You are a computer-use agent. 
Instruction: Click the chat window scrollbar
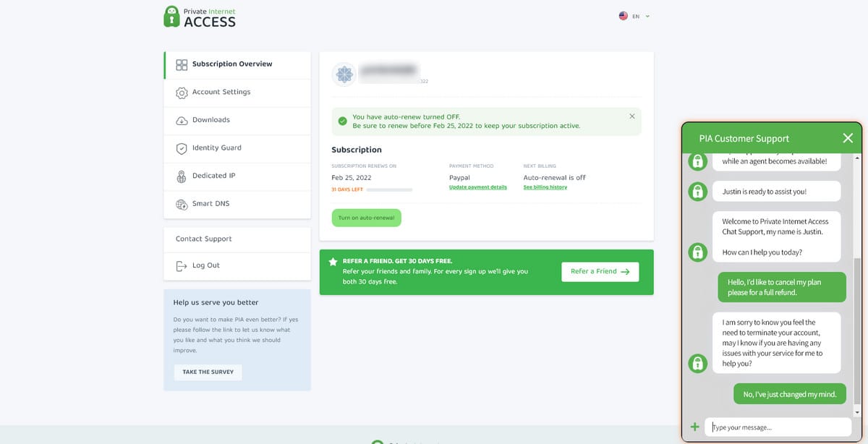[858, 333]
